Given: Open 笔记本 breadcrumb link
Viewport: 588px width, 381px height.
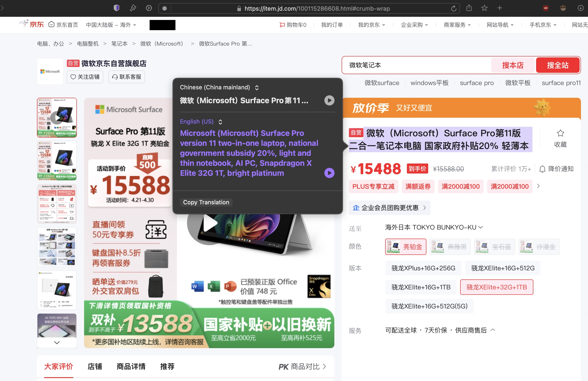Looking at the screenshot, I should (119, 44).
